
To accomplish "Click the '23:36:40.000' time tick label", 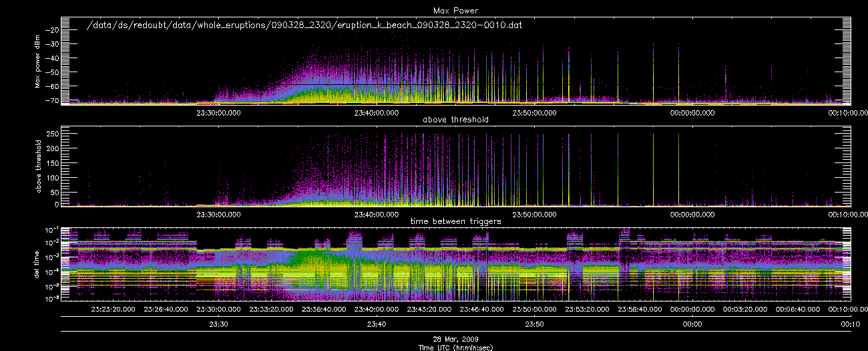I will coord(324,310).
